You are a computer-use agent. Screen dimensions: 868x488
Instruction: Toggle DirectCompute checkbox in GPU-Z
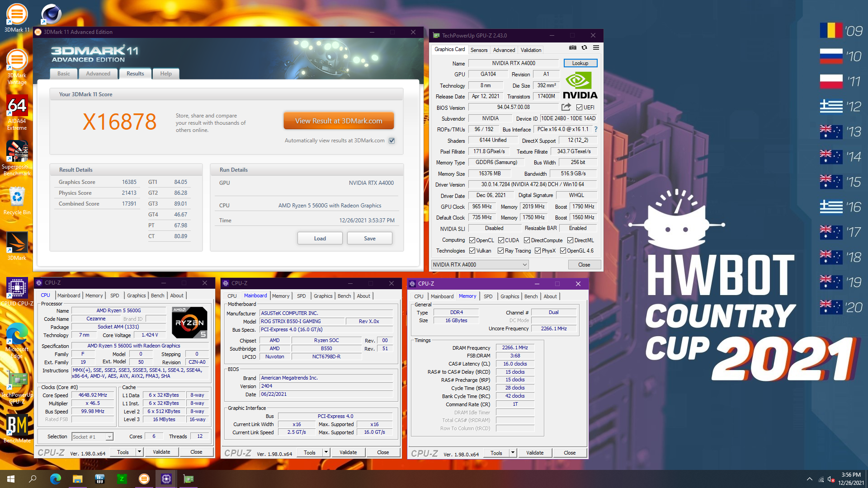(x=527, y=240)
